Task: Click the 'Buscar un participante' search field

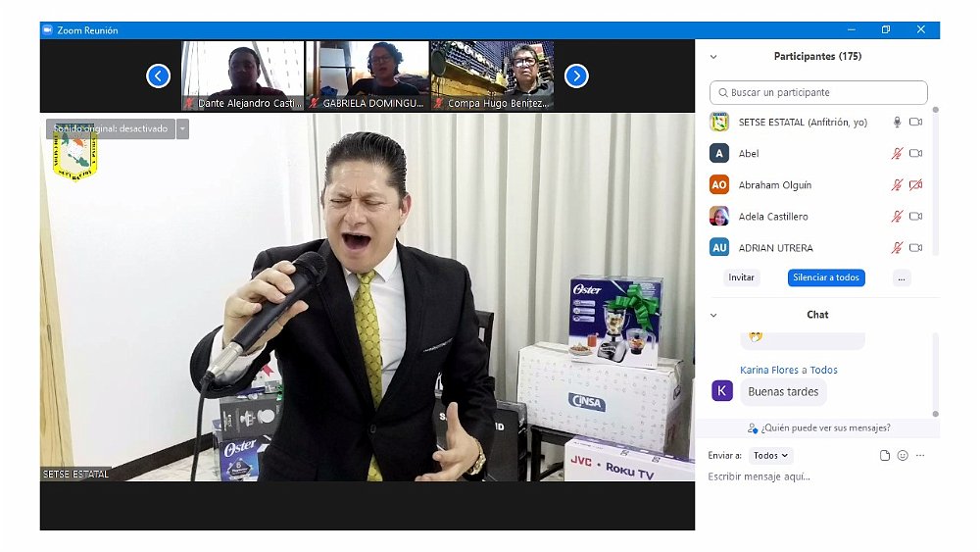Action: pos(818,93)
